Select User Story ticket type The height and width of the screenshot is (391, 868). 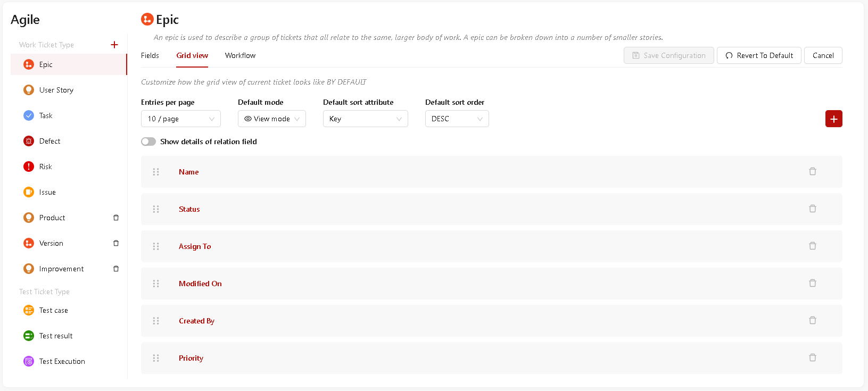click(x=69, y=90)
